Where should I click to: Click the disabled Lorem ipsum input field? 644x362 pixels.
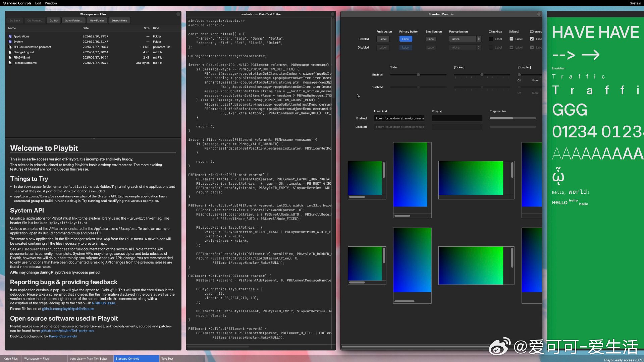(399, 127)
